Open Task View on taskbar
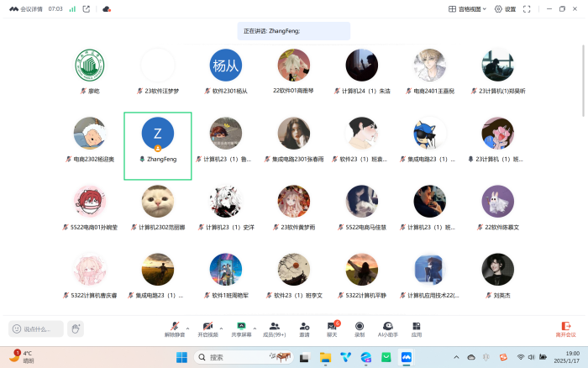This screenshot has height=368, width=588. (x=304, y=357)
